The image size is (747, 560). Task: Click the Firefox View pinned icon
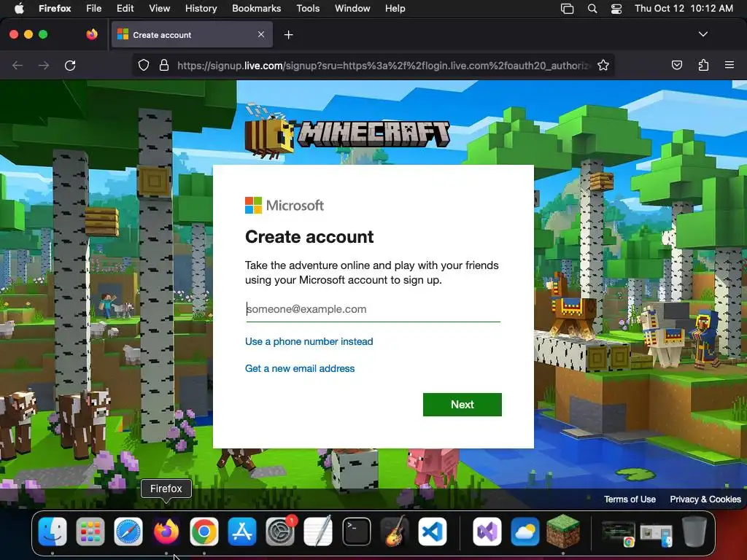coord(92,34)
